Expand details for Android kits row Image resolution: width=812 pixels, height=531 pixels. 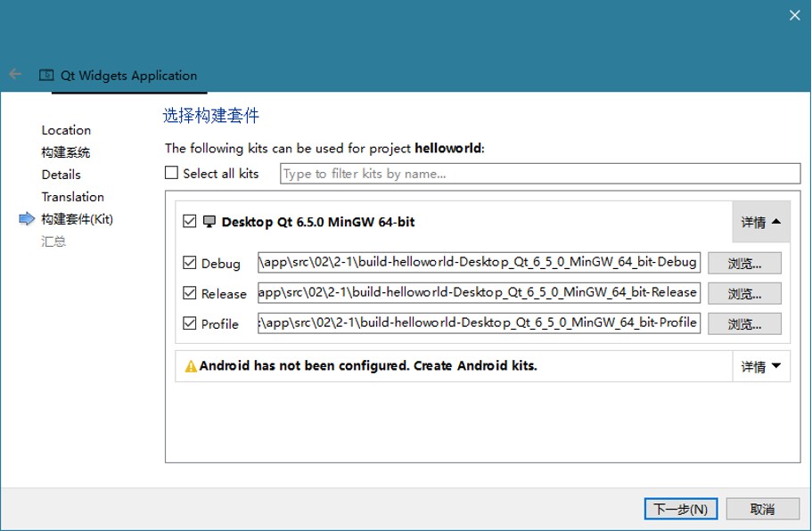pyautogui.click(x=760, y=366)
